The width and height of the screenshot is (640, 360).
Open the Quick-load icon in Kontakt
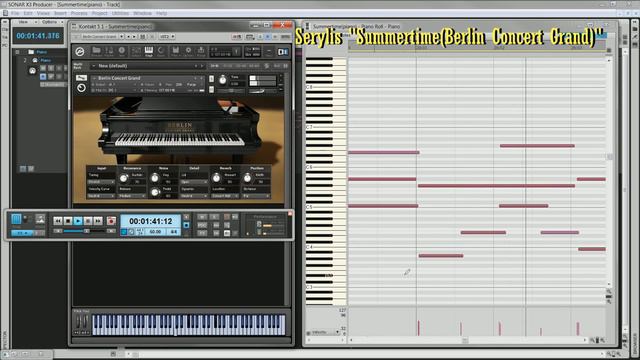point(161,51)
